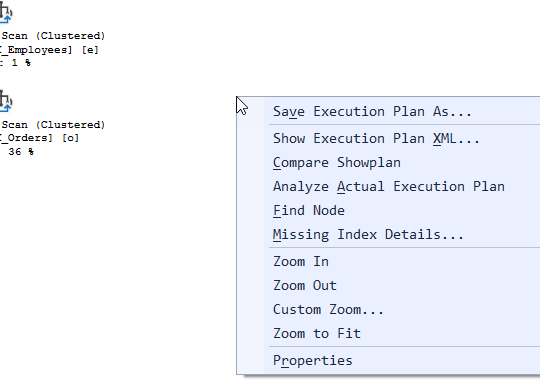Click the [_Orders] [o] table label
540x382 pixels.
[39, 138]
